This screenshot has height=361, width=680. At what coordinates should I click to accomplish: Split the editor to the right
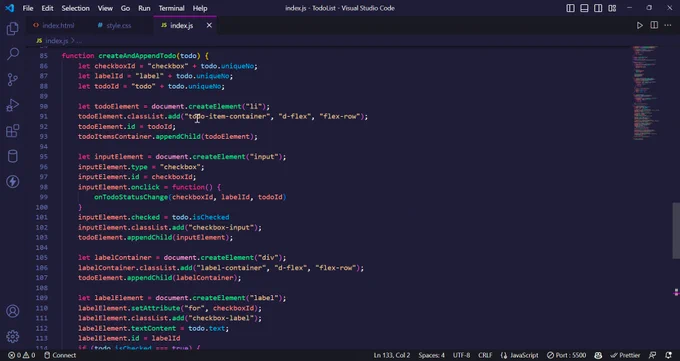(654, 26)
